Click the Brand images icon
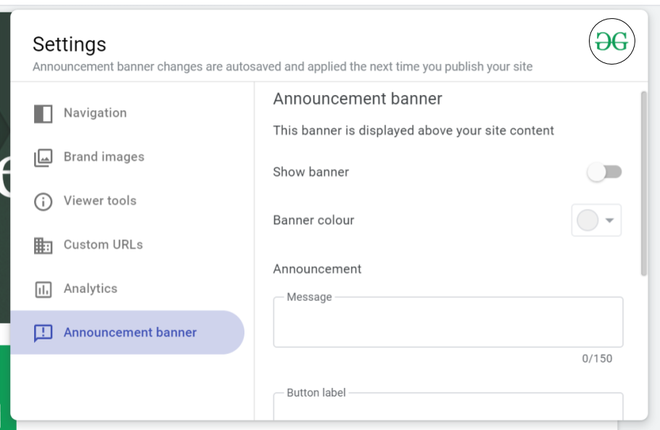This screenshot has width=660, height=430. 43,157
